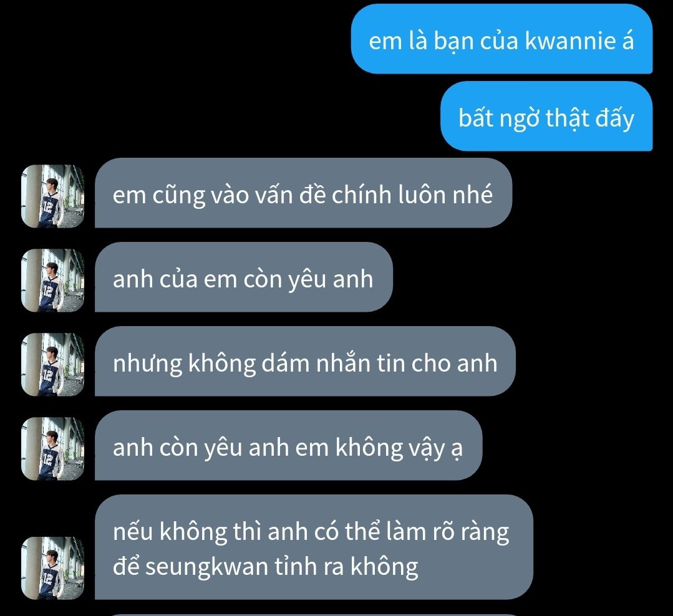673x616 pixels.
Task: Tap the bubble "anh còn yêu anh em không vậy ạ"
Action: click(x=288, y=445)
